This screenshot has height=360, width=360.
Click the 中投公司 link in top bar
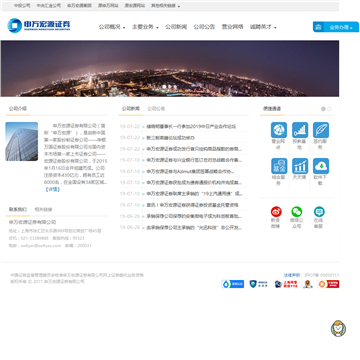tap(22, 6)
